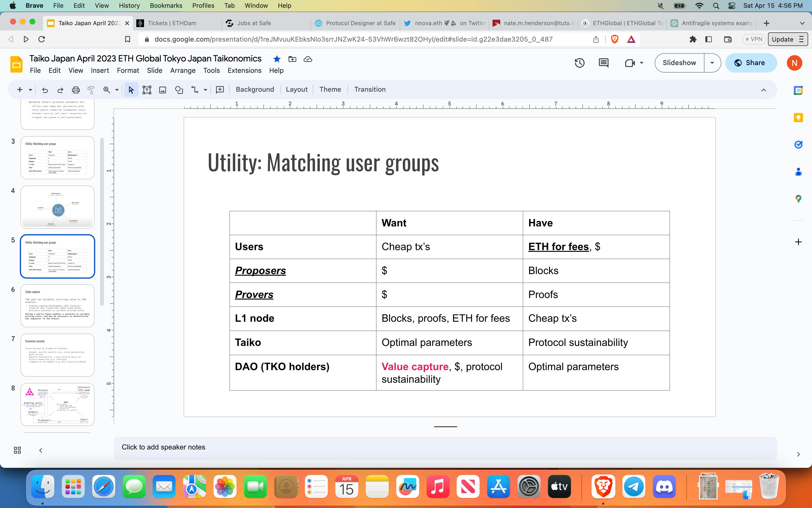812x508 pixels.
Task: Open the Extensions menu
Action: (x=244, y=71)
